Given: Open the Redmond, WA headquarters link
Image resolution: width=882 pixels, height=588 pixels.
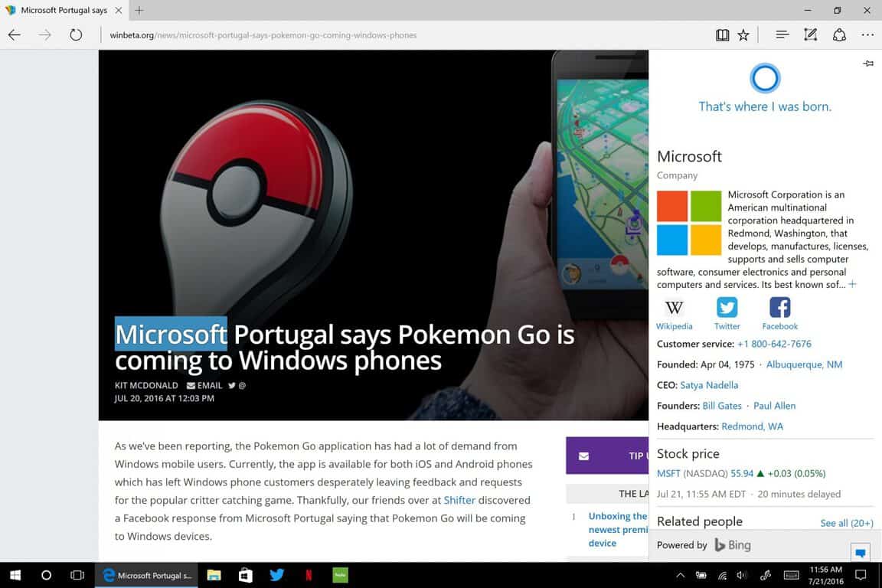Looking at the screenshot, I should click(x=752, y=426).
